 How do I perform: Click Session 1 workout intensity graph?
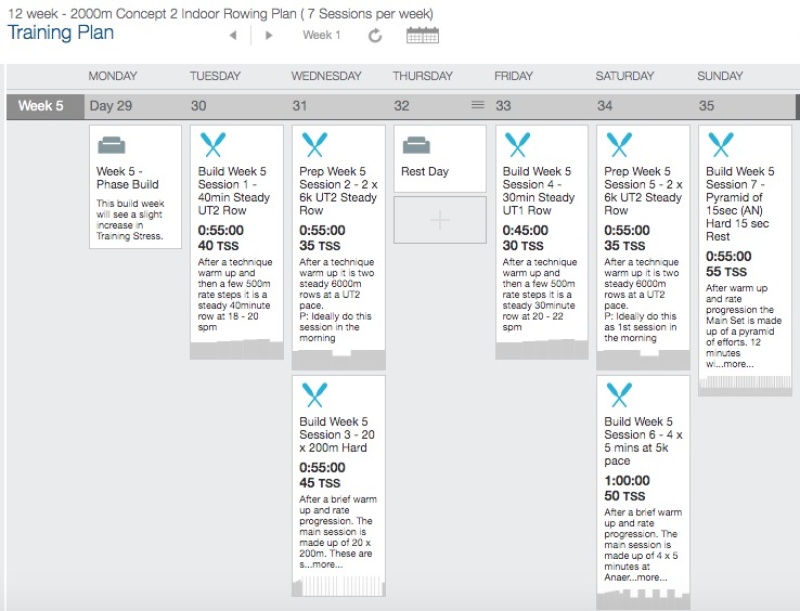tap(237, 349)
